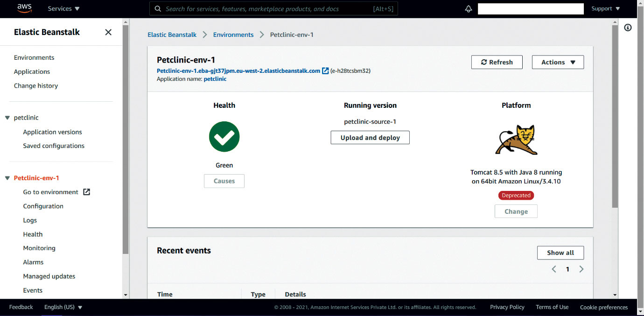Click the green health checkmark icon

point(224,137)
